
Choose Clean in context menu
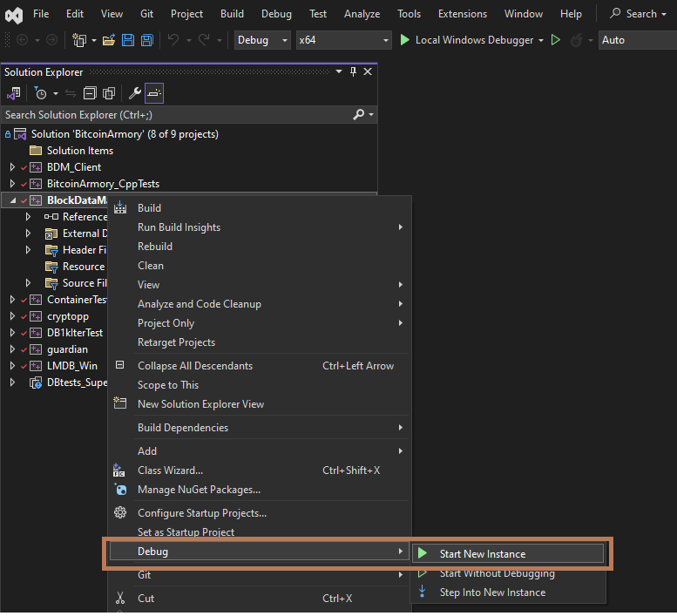(151, 266)
